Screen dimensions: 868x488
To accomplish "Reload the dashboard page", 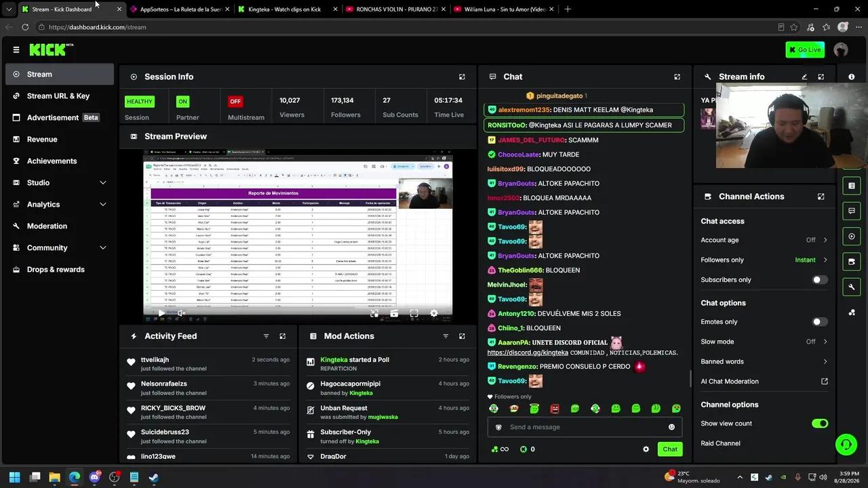I will click(x=25, y=27).
